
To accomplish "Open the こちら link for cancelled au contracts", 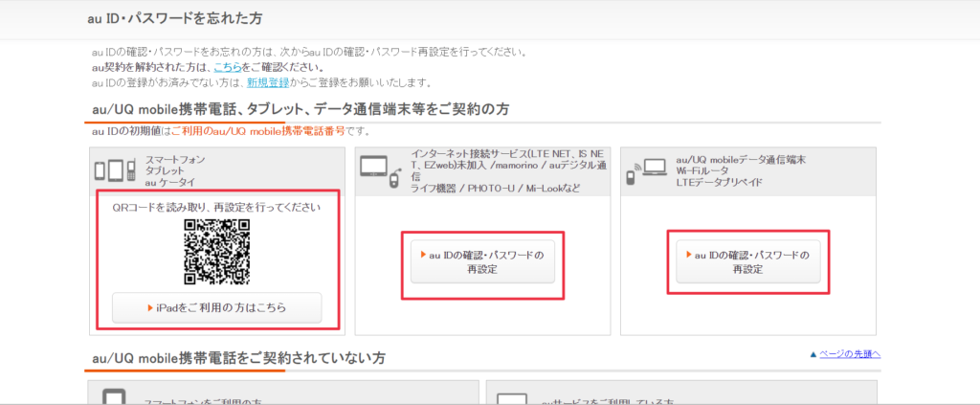I will [228, 68].
